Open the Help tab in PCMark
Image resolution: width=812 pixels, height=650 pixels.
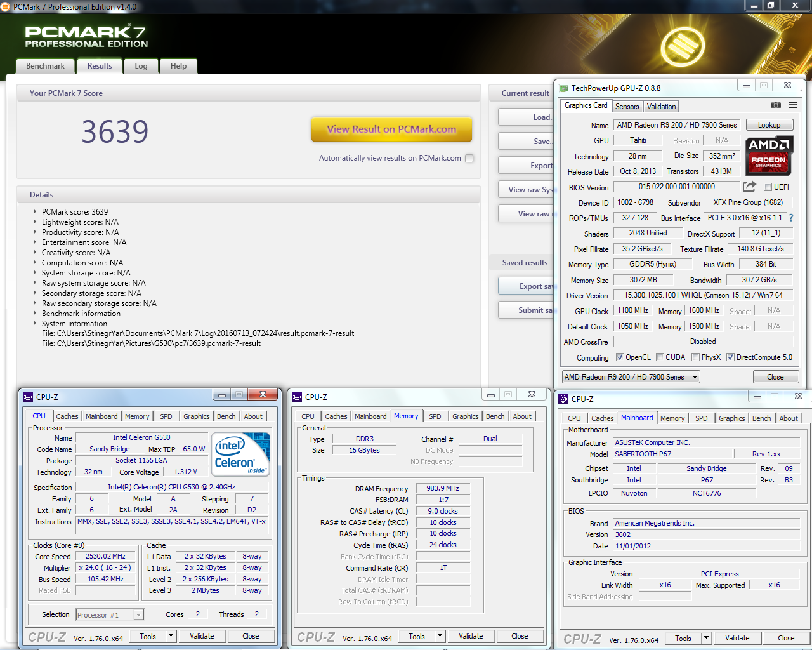[178, 66]
